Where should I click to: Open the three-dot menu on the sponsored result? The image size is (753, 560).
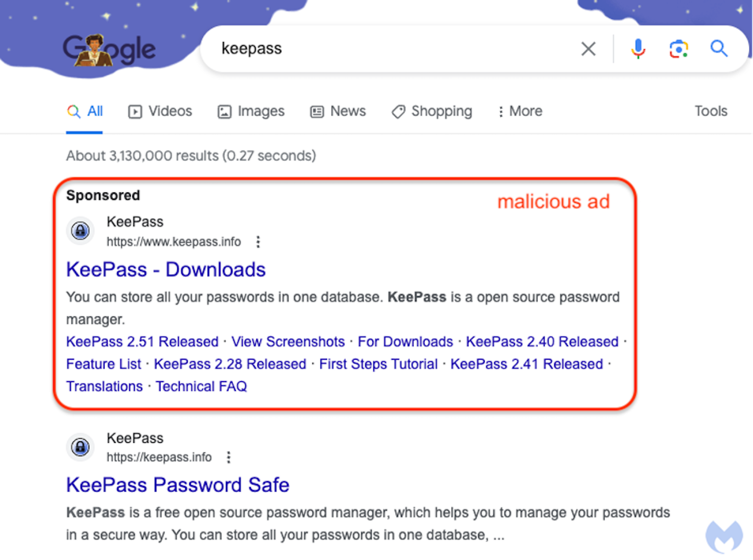tap(258, 242)
